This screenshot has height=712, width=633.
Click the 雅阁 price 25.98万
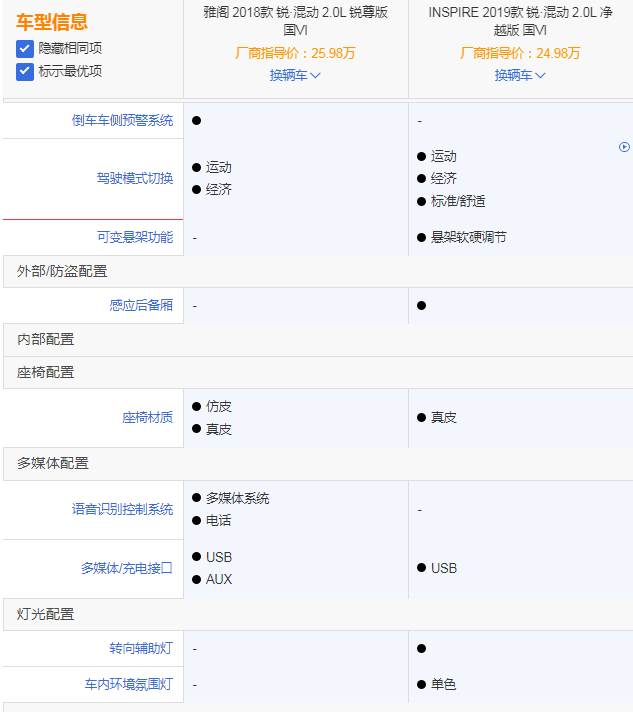tap(295, 53)
